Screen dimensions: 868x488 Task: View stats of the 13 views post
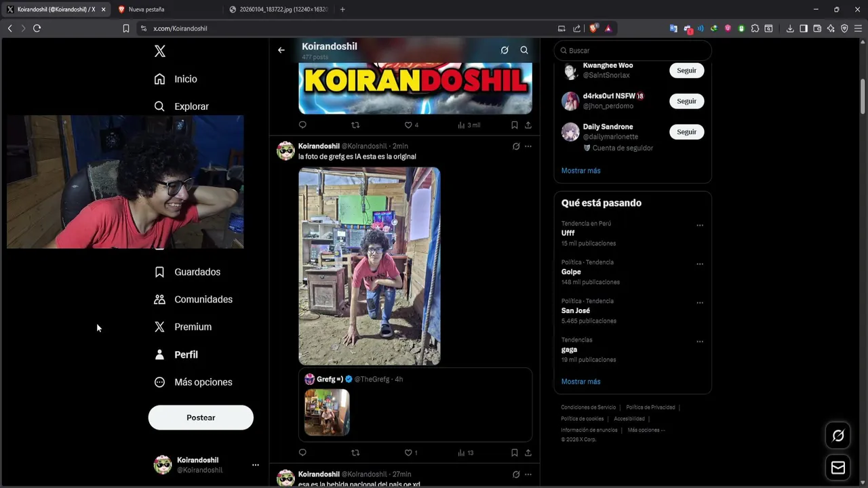[466, 453]
